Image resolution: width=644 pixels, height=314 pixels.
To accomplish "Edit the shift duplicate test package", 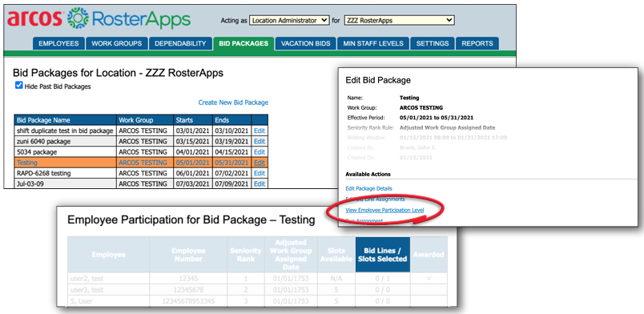I will coord(260,131).
